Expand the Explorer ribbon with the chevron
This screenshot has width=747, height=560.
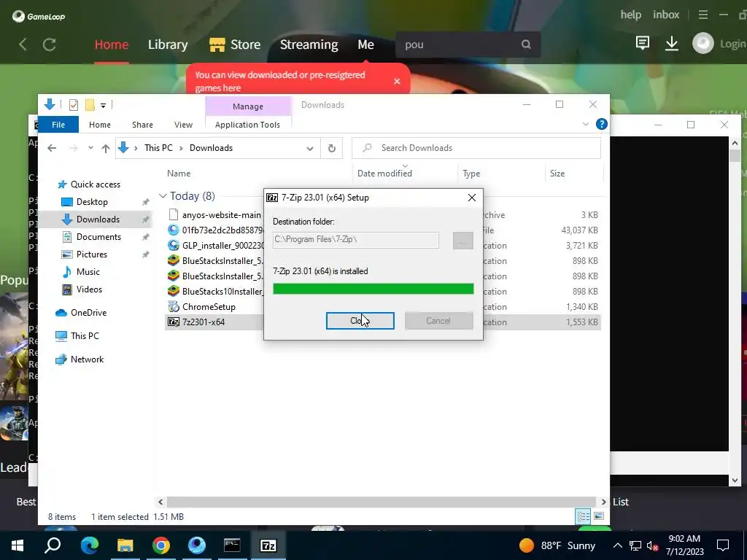click(586, 124)
